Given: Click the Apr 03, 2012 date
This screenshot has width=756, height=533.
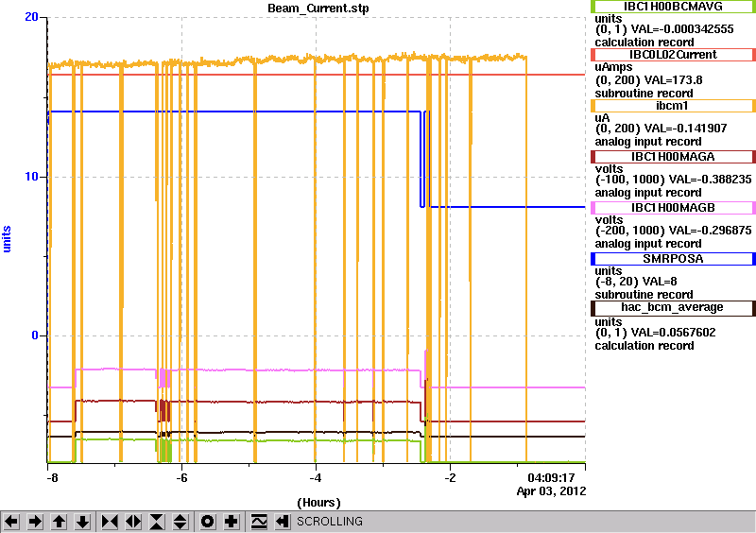Looking at the screenshot, I should [x=551, y=491].
